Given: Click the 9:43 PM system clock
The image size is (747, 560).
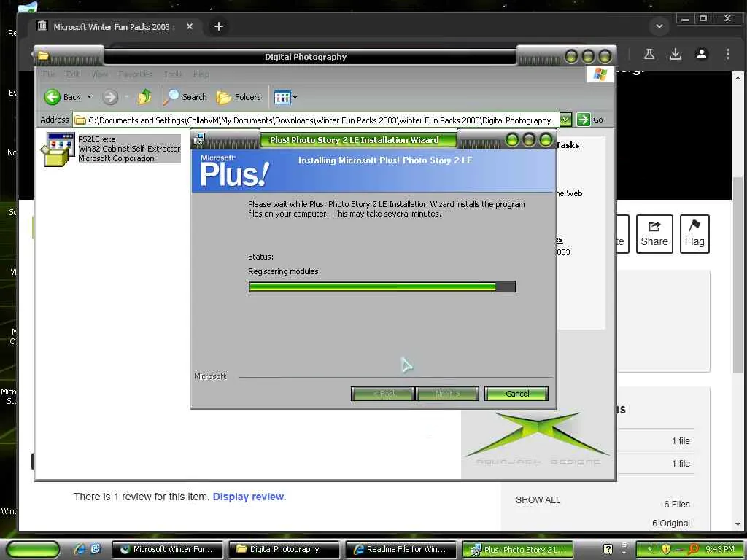Looking at the screenshot, I should (x=720, y=549).
